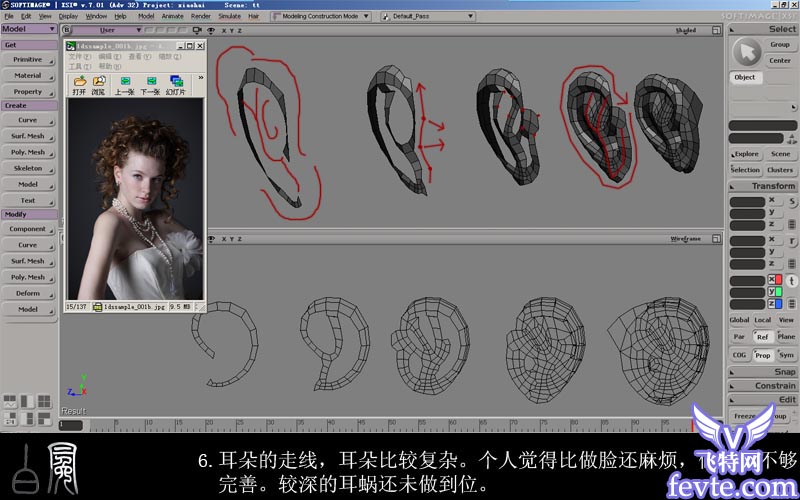Click the translate transform menu stripes icon
This screenshot has width=800, height=500.
point(792,304)
